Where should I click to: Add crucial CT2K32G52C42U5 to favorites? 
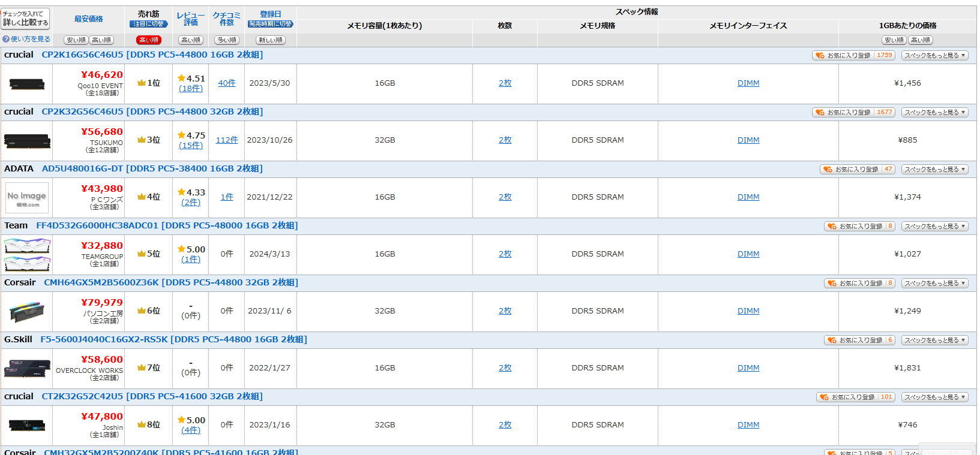[856, 397]
